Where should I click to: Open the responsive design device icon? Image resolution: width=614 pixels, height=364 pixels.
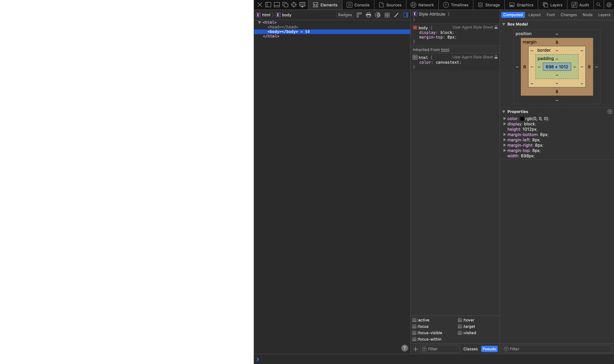(302, 5)
